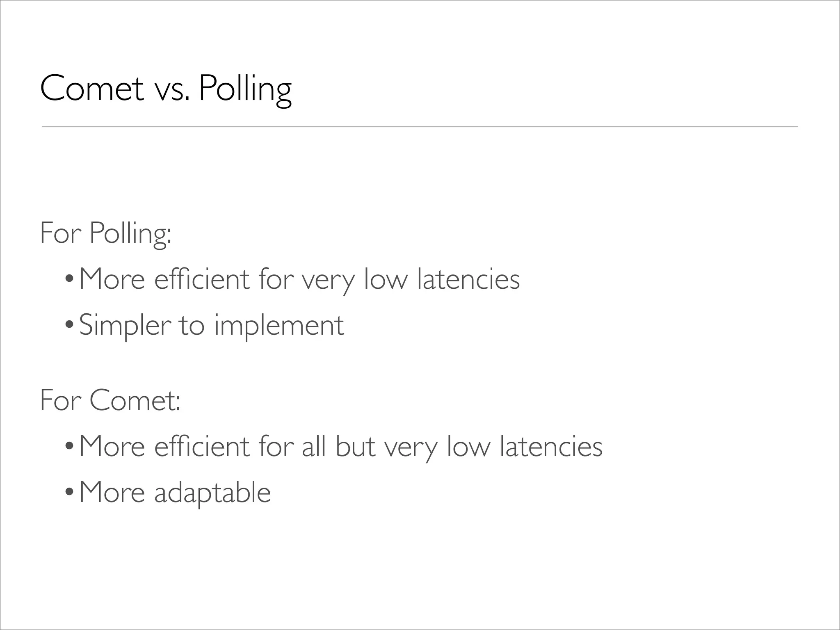The height and width of the screenshot is (630, 840).
Task: Select the "For Comet:" heading text
Action: point(110,400)
